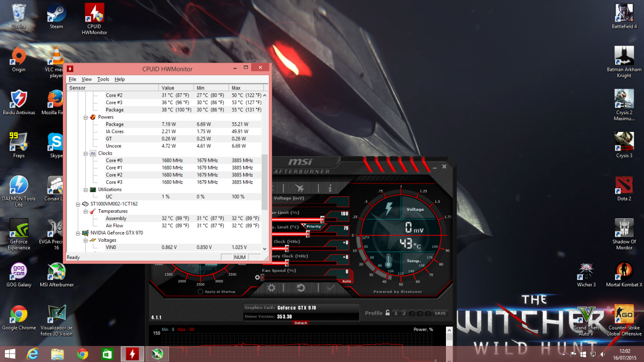Open Afterburner settings gear below the sliders
Image resolution: width=644 pixels, height=362 pixels.
click(x=272, y=287)
